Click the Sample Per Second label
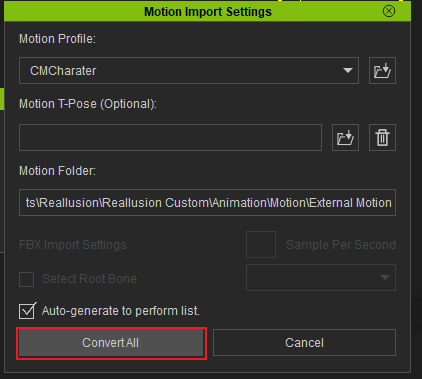This screenshot has height=379, width=422. [341, 245]
